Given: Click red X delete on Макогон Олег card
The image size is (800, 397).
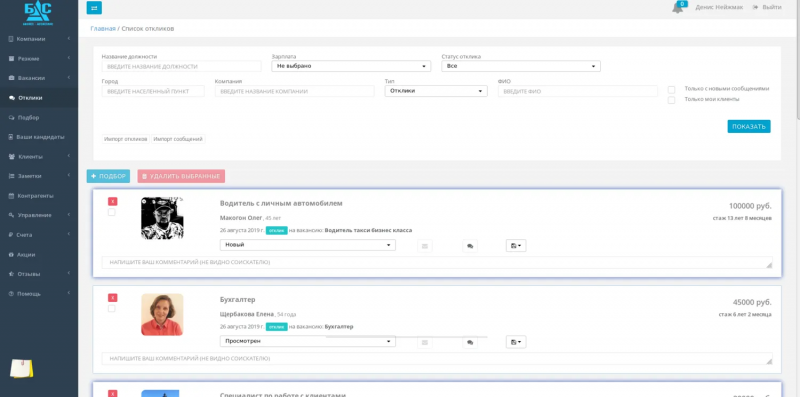Looking at the screenshot, I should [x=112, y=202].
